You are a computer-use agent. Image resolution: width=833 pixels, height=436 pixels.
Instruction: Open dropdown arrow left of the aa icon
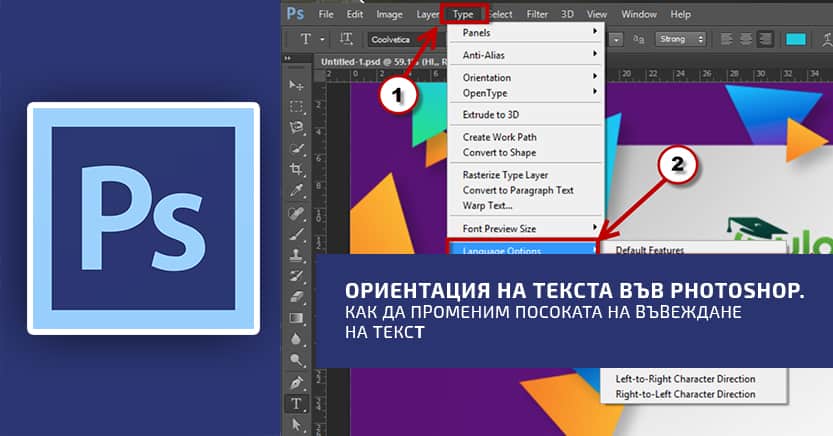(x=616, y=40)
